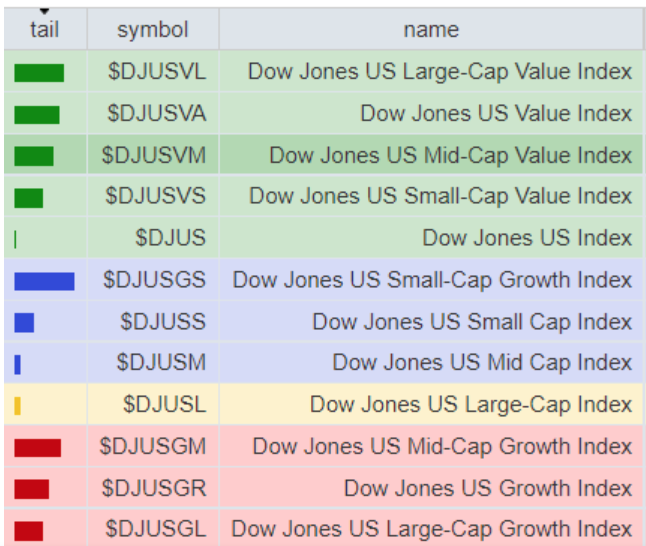This screenshot has height=546, width=646.
Task: Open Dow Jones US Small Cap Index row
Action: tap(471, 322)
